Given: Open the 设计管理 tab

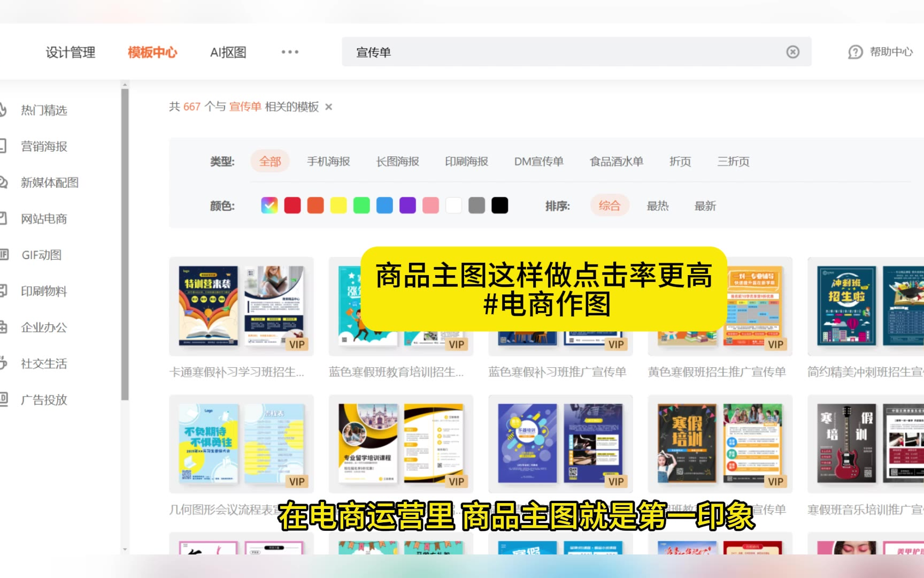Looking at the screenshot, I should tap(71, 52).
